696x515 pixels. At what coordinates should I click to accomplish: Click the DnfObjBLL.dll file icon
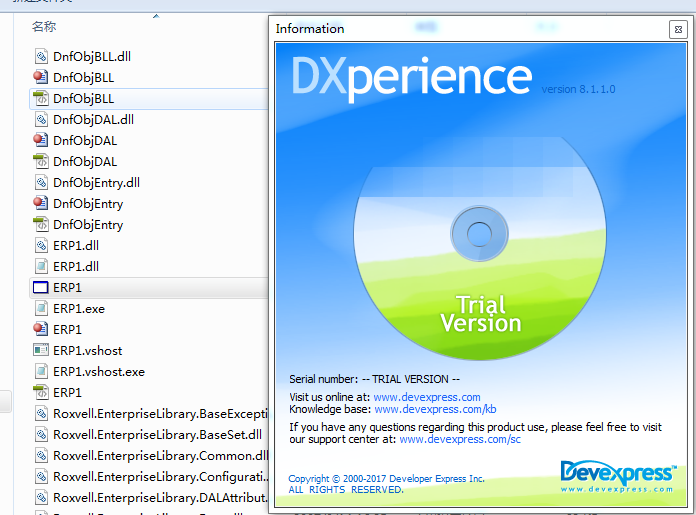(41, 56)
